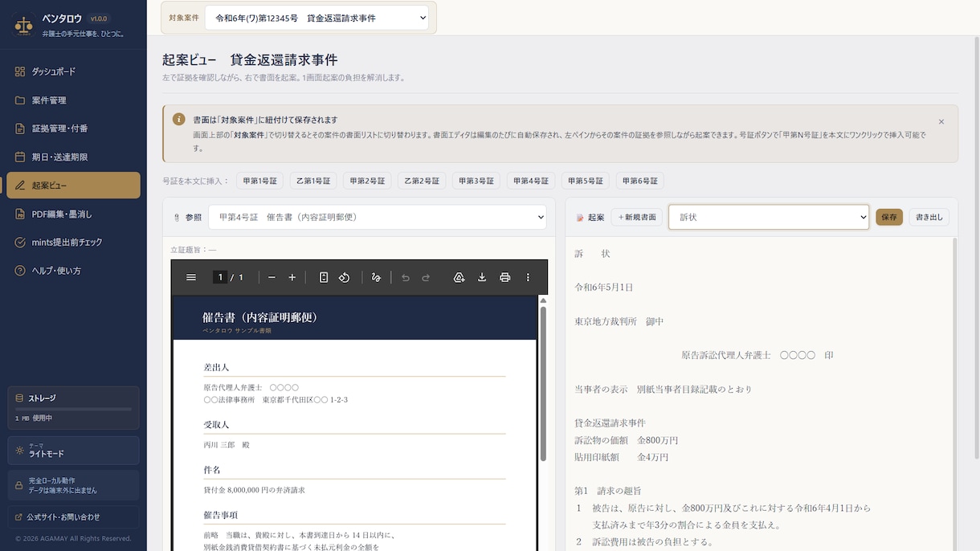Click 西川 三郎 殿 in the PDF

(227, 445)
